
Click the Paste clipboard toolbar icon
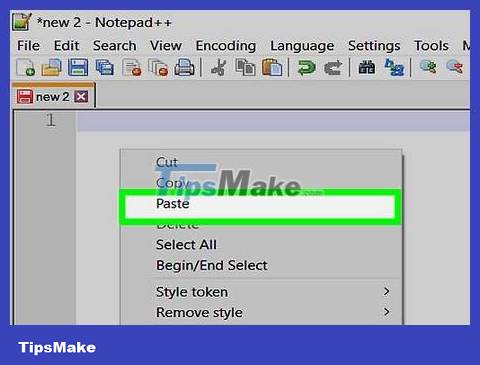click(272, 67)
